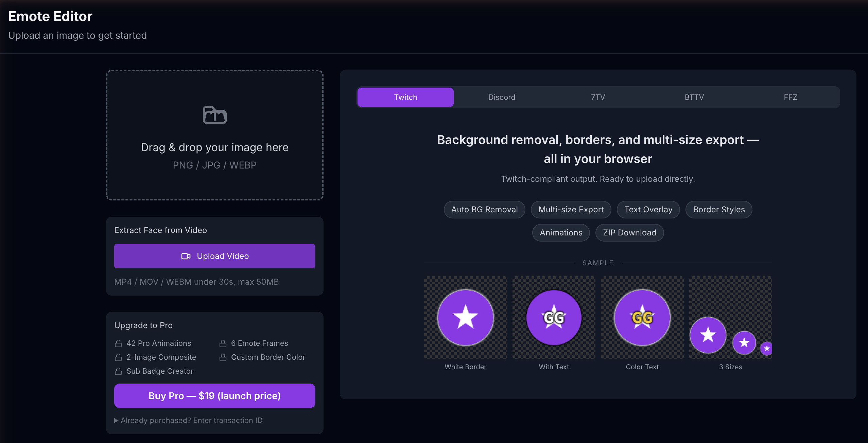
Task: Switch to the Discord tab
Action: pyautogui.click(x=502, y=97)
